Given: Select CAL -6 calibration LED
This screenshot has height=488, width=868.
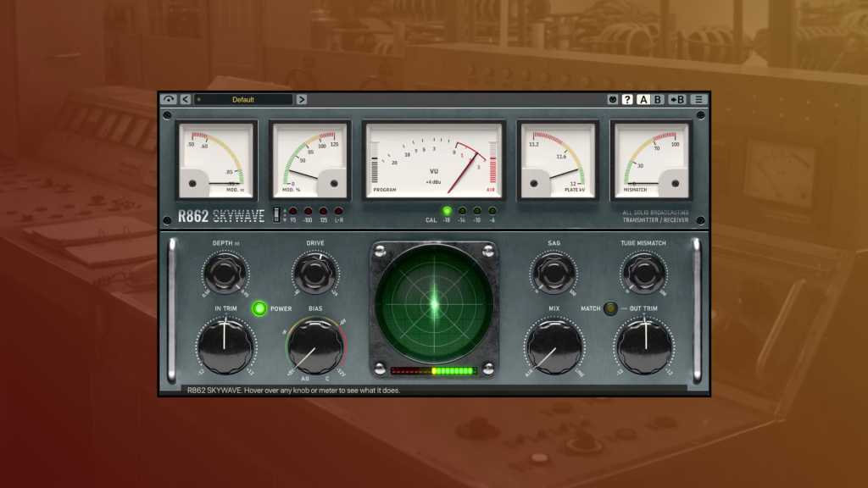Looking at the screenshot, I should [492, 211].
